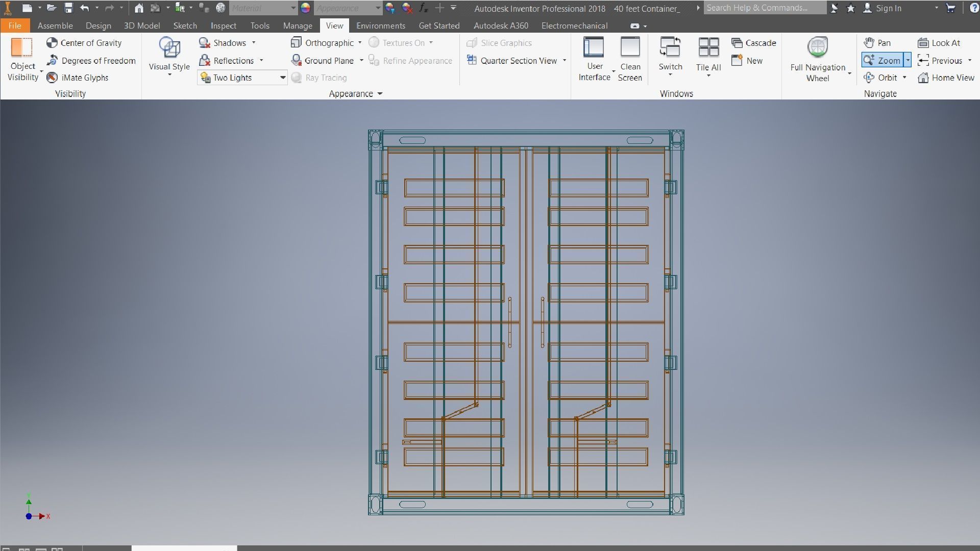Click the appearance color wheel swatch
Image resolution: width=980 pixels, height=551 pixels.
click(305, 8)
